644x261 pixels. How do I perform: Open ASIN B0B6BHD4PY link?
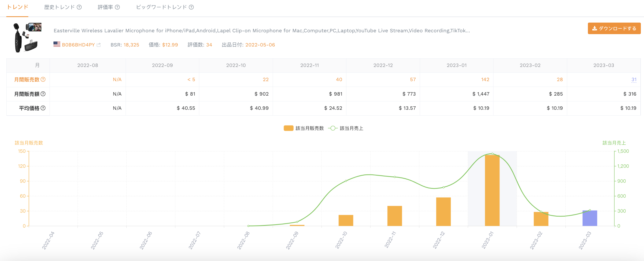pos(78,45)
